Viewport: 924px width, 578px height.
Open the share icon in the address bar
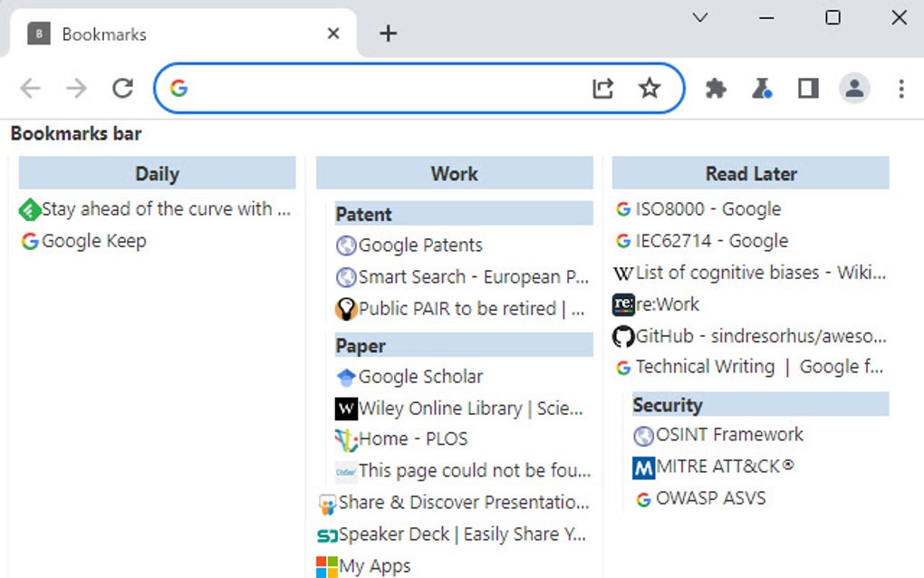coord(603,88)
